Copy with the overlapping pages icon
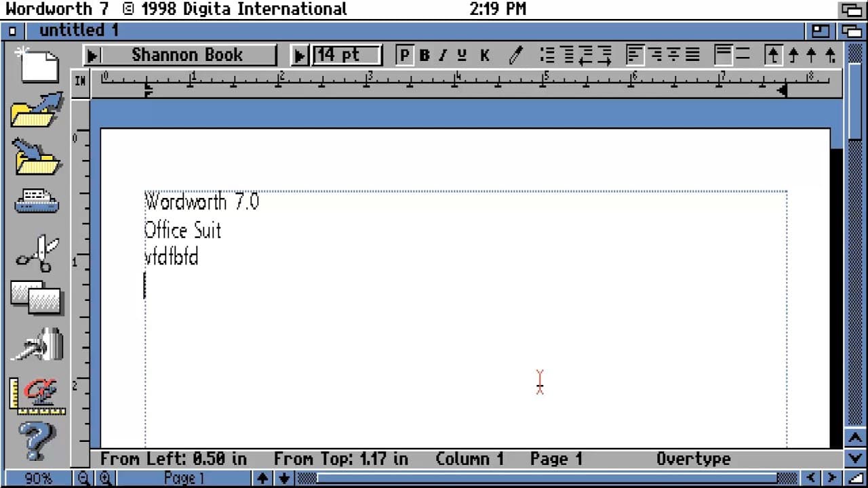The height and width of the screenshot is (488, 868). [x=37, y=297]
